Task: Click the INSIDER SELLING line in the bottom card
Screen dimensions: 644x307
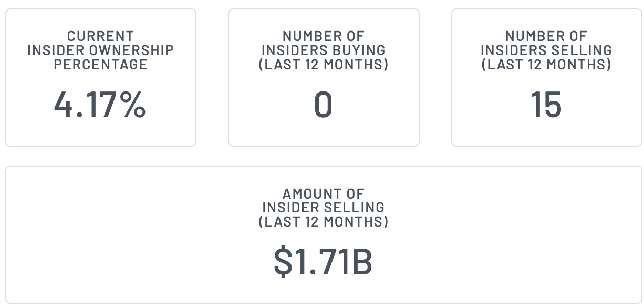Action: pyautogui.click(x=323, y=208)
